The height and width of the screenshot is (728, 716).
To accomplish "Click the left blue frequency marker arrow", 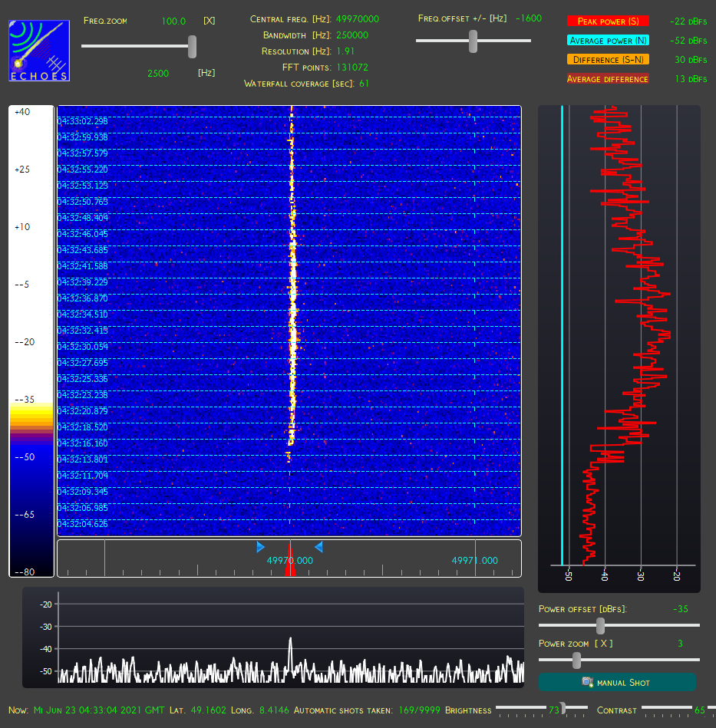I will 260,547.
